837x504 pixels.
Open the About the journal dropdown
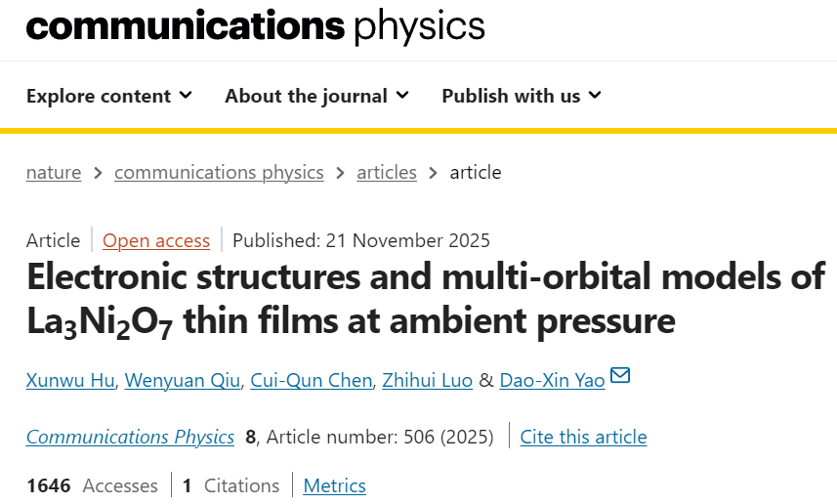pos(316,96)
